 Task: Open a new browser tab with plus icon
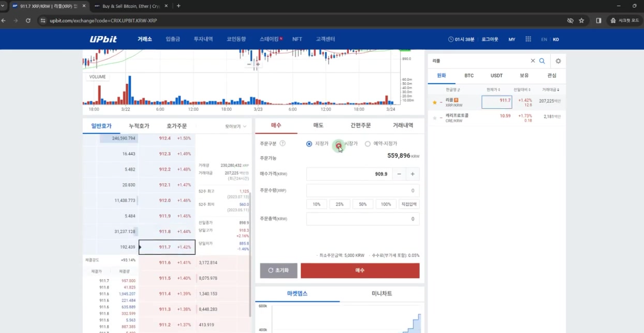(x=178, y=6)
